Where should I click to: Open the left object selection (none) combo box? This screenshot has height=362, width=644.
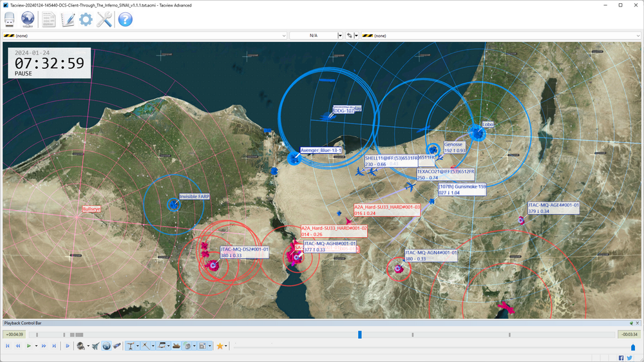144,35
